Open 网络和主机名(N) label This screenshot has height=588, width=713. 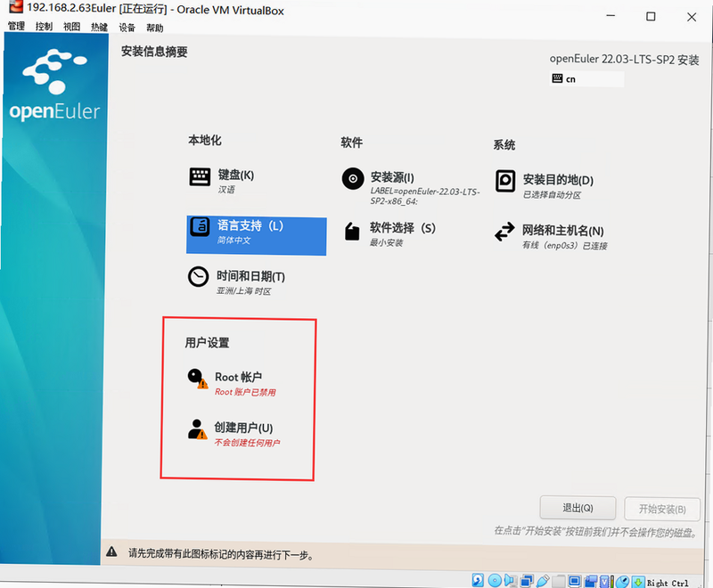(x=562, y=231)
